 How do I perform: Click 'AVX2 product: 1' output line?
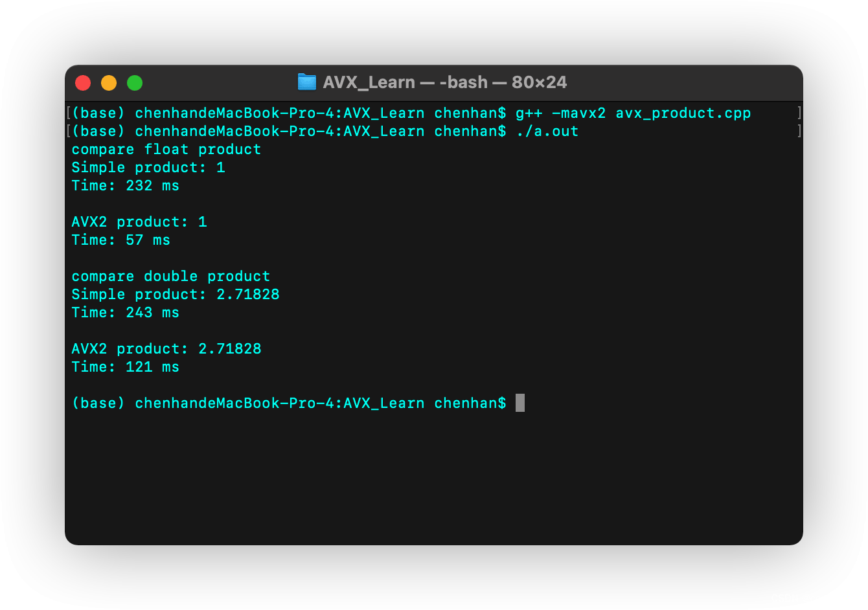[139, 222]
